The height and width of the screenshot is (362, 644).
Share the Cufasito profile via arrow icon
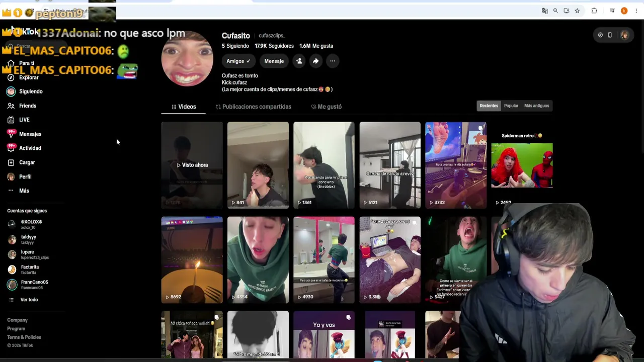click(315, 61)
